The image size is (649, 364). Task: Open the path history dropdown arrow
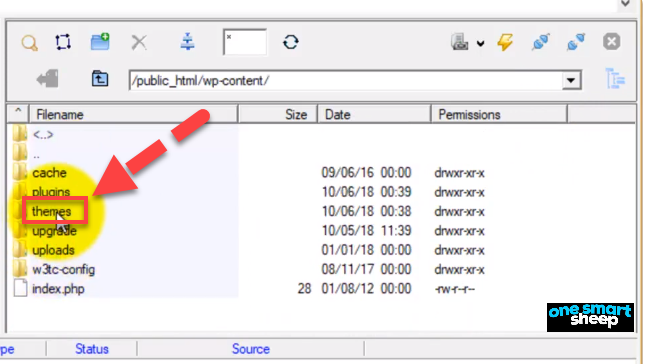click(572, 81)
